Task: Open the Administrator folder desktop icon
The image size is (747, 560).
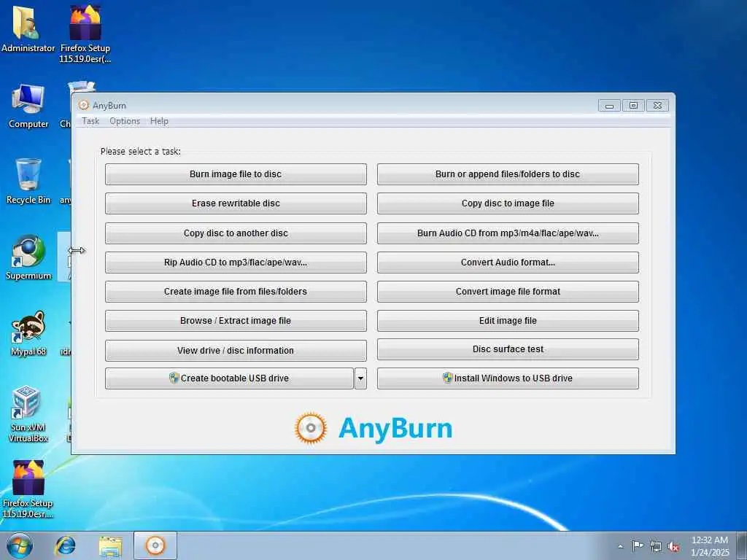Action: [x=28, y=29]
